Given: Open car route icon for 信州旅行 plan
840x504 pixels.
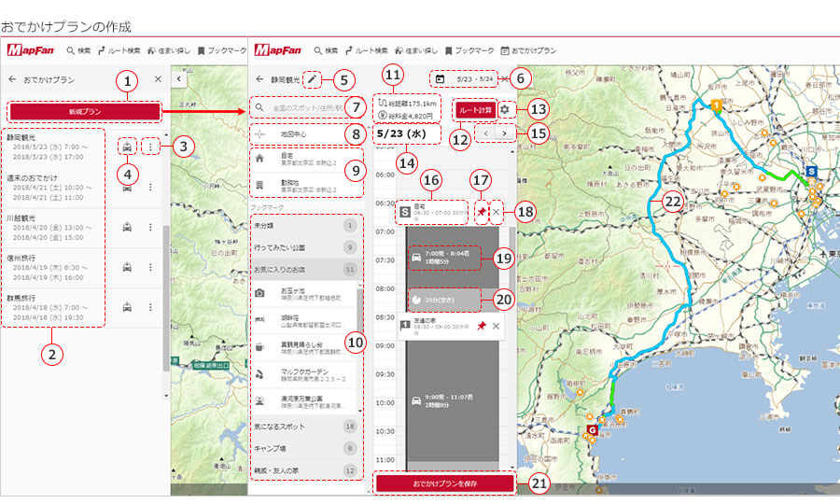Looking at the screenshot, I should pyautogui.click(x=127, y=267).
